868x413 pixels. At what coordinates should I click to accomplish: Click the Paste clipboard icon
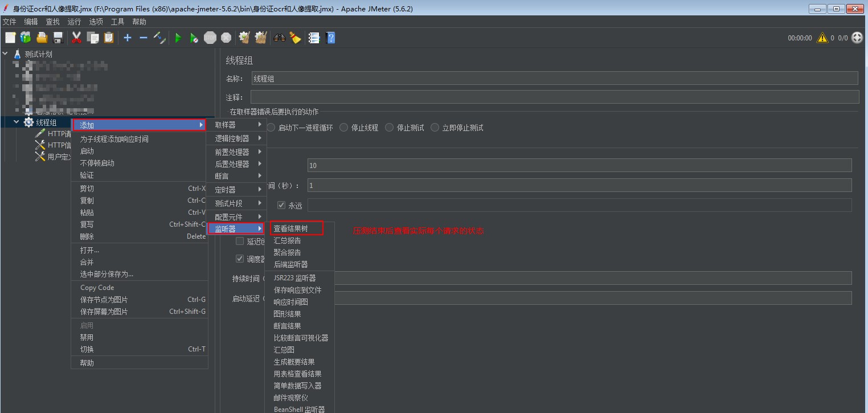coord(109,38)
